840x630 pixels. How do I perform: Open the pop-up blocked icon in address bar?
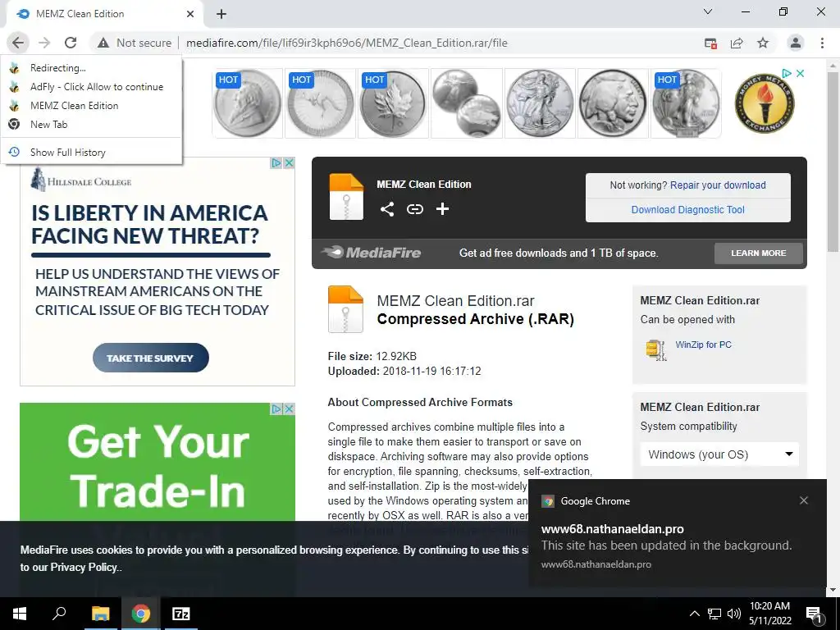pyautogui.click(x=711, y=43)
